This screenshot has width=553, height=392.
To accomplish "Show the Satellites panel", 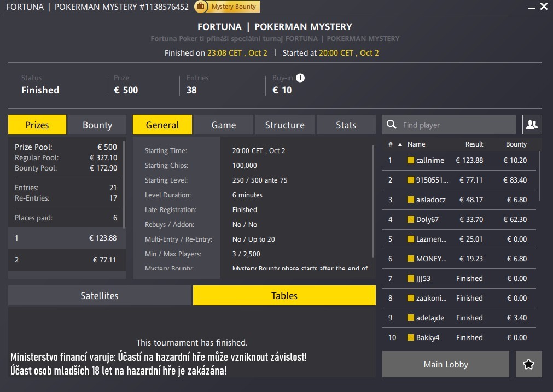I will click(100, 296).
